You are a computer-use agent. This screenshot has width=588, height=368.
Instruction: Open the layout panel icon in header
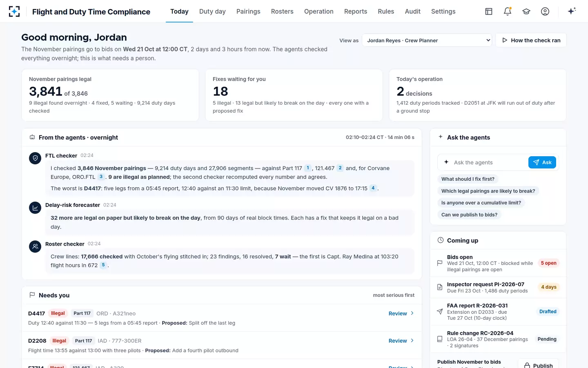click(x=489, y=11)
